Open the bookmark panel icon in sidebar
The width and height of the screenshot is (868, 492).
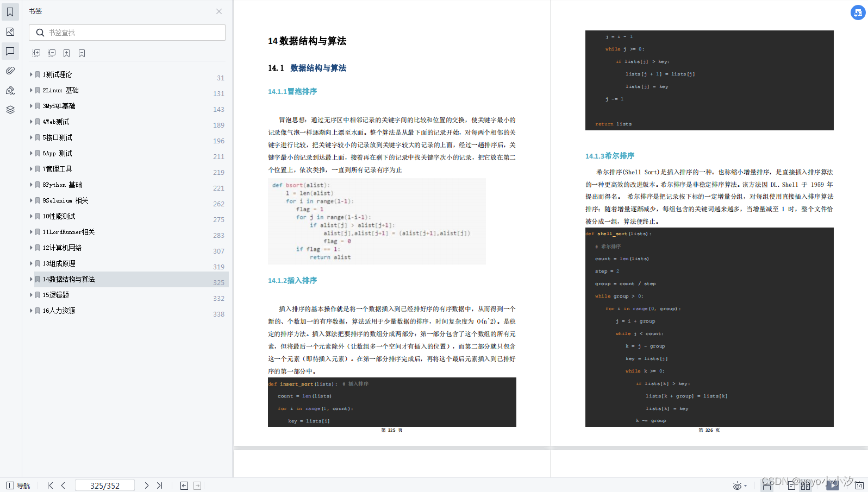(x=10, y=12)
